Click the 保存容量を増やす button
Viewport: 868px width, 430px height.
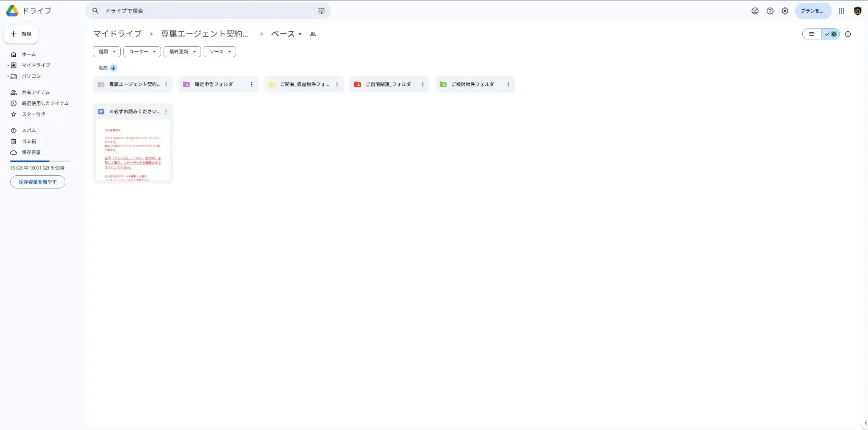[x=37, y=182]
